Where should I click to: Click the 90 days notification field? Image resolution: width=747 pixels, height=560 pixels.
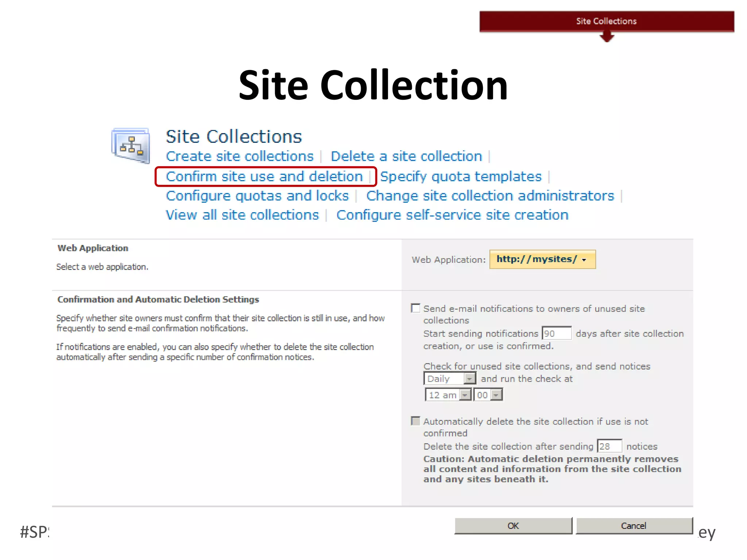[x=556, y=333]
